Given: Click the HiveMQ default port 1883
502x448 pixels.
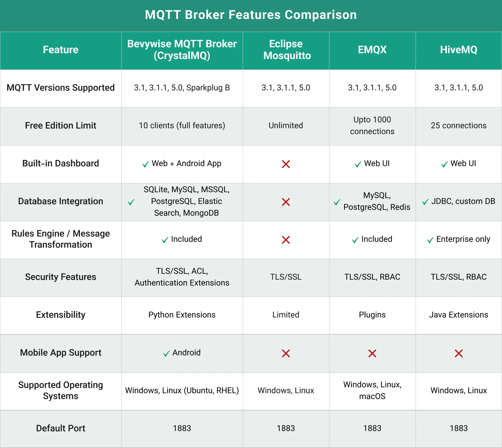Looking at the screenshot, I should pyautogui.click(x=459, y=428).
